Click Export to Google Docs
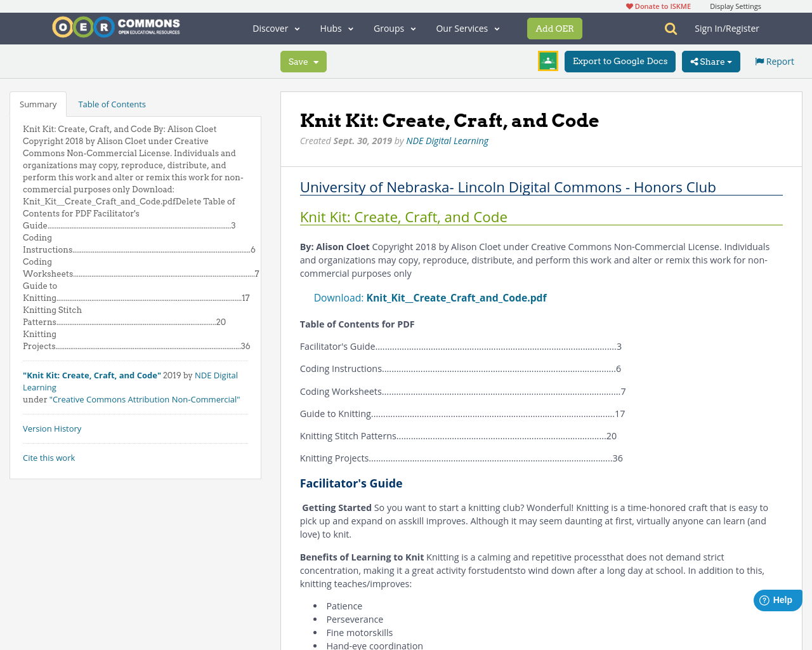The height and width of the screenshot is (650, 812). (620, 61)
